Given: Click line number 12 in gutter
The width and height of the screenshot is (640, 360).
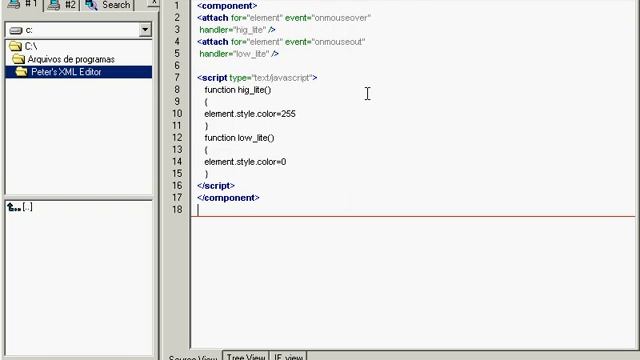Looking at the screenshot, I should click(x=177, y=138).
